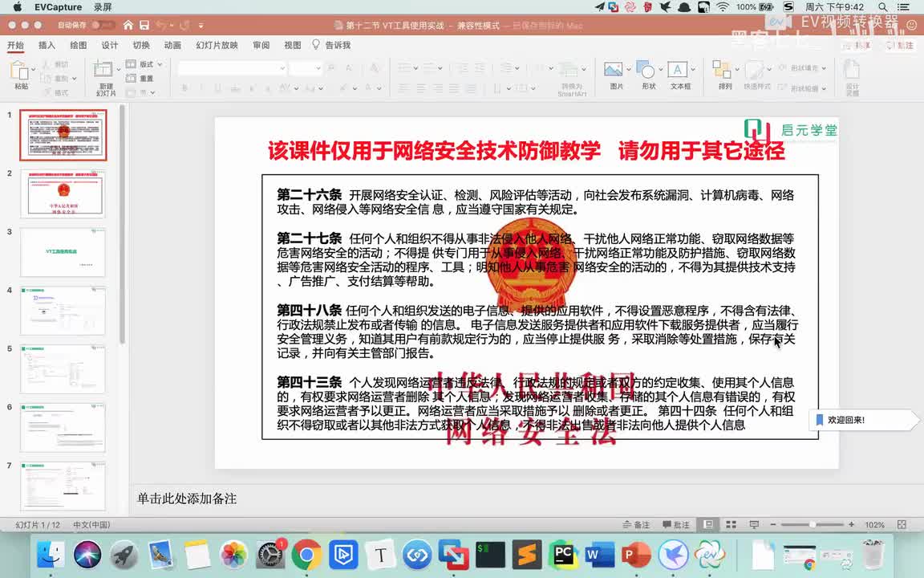Open Sublime Text from the Dock
The width and height of the screenshot is (924, 578).
tap(527, 555)
